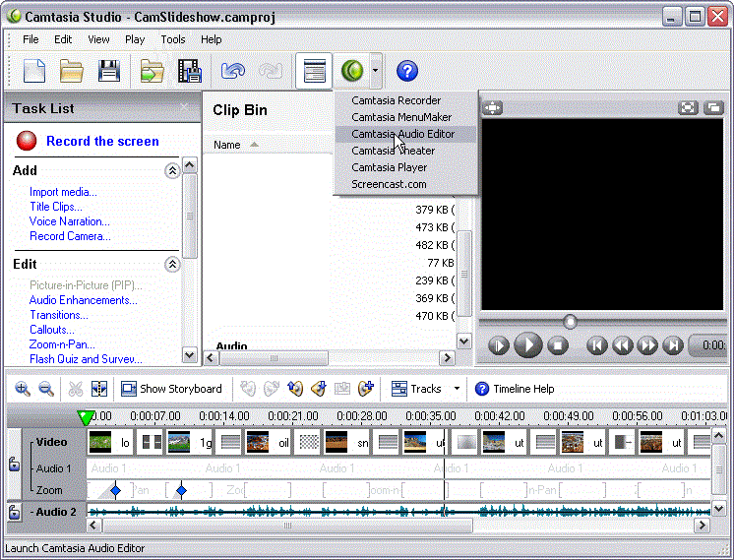734x560 pixels.
Task: Click the Zoom-n-Pan link
Action: 62,344
